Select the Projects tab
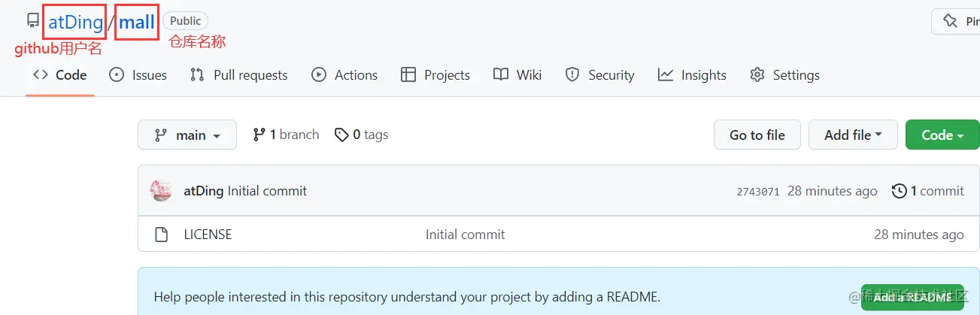 point(435,75)
